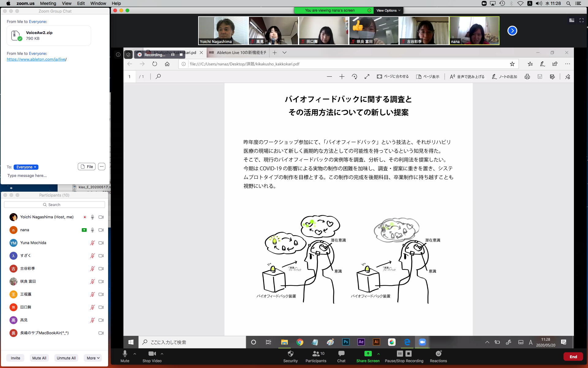Select Yoichi Nagashima's video thumbnail

[x=223, y=31]
